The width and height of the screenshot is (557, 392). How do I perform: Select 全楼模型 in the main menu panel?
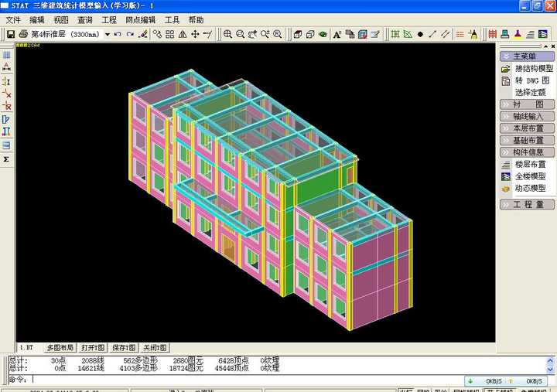tap(530, 176)
